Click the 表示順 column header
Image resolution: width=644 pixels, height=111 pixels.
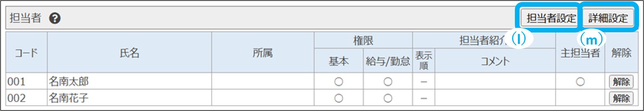pyautogui.click(x=423, y=61)
